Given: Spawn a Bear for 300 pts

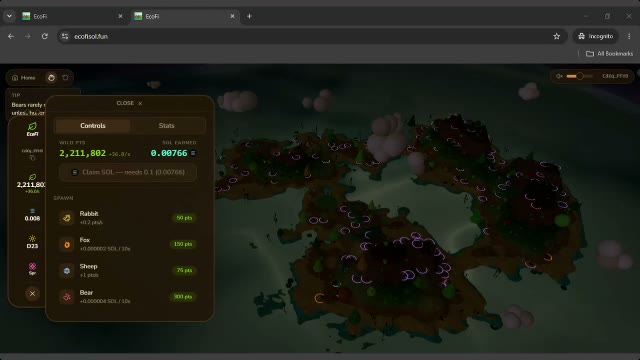Looking at the screenshot, I should (x=183, y=297).
